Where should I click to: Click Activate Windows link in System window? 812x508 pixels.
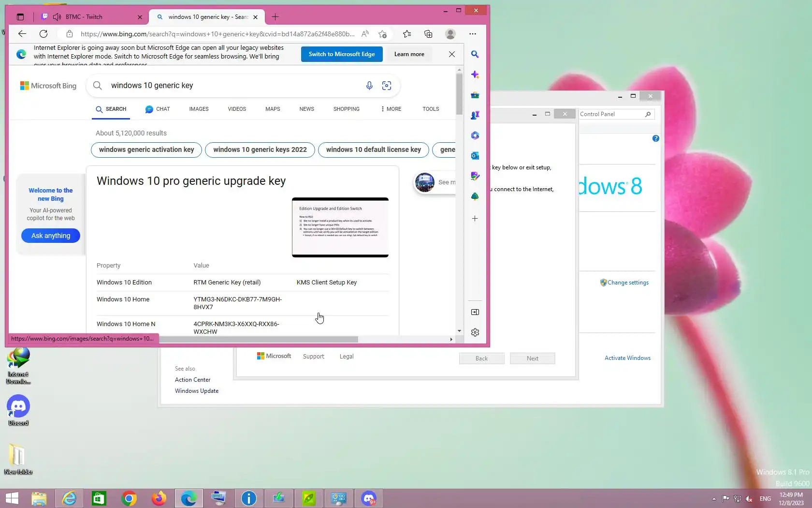(627, 358)
